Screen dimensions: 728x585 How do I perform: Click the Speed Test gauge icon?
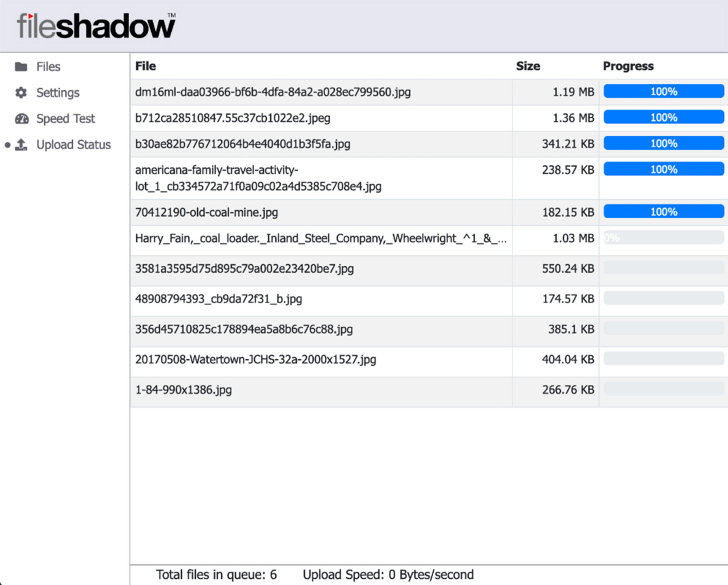click(x=21, y=119)
